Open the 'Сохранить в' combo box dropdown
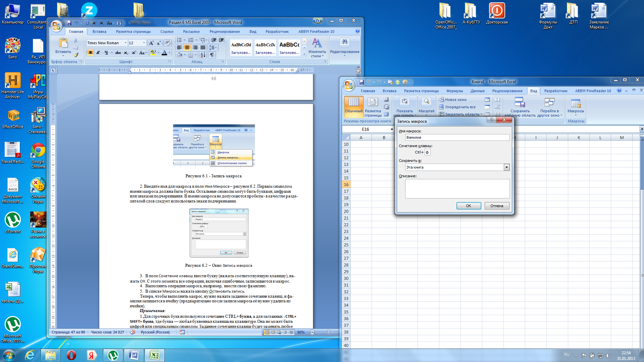Viewport: 644px width, 362px height. click(506, 167)
